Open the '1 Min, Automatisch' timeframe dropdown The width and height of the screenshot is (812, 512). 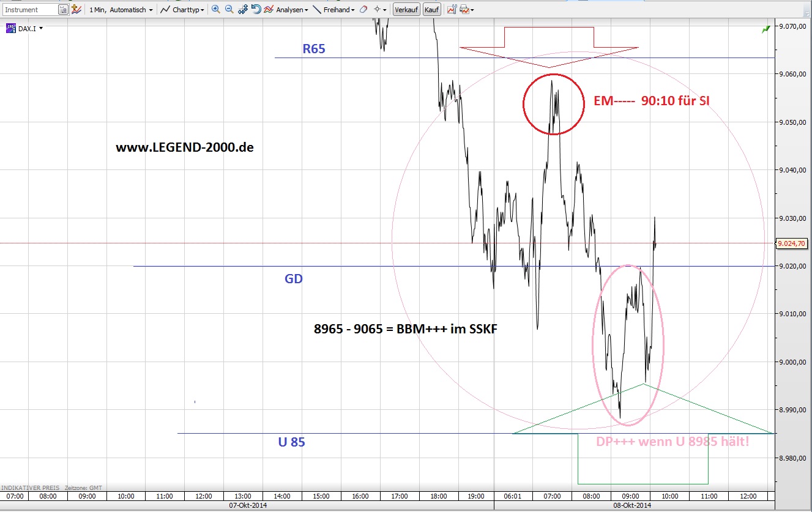[x=121, y=9]
